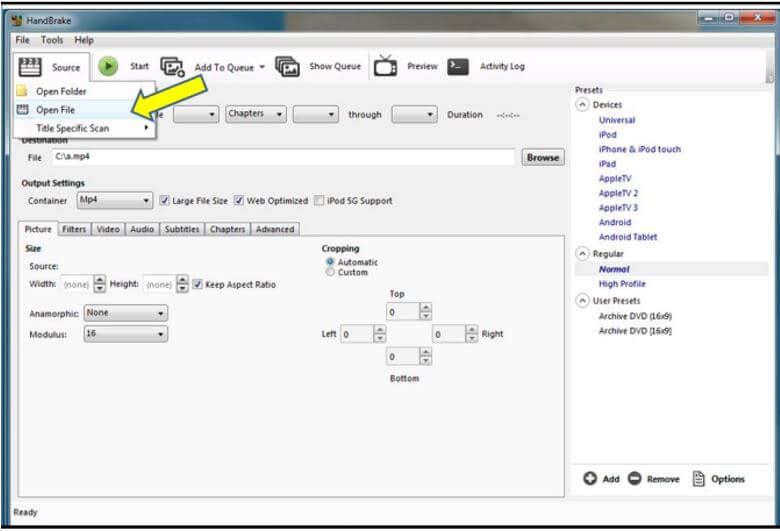Select the AppleTV 3 preset
780x531 pixels.
coord(618,208)
